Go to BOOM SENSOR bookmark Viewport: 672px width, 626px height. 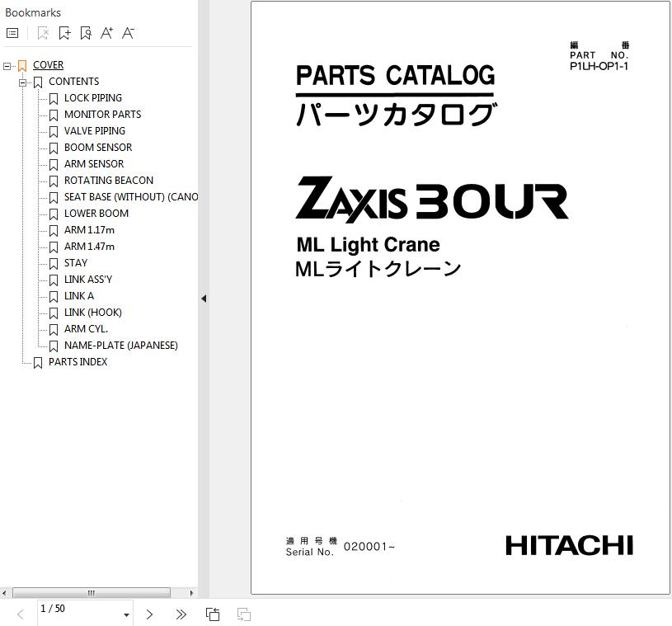click(98, 148)
